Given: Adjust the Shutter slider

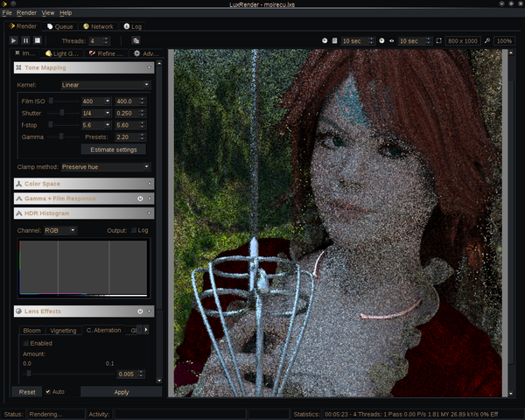Looking at the screenshot, I should [64, 113].
